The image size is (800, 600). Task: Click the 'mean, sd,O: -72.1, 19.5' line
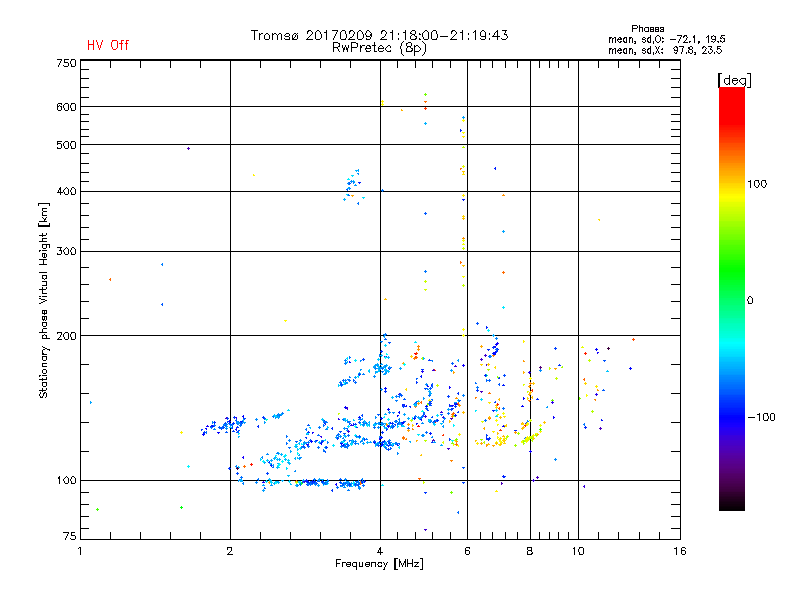[666, 39]
